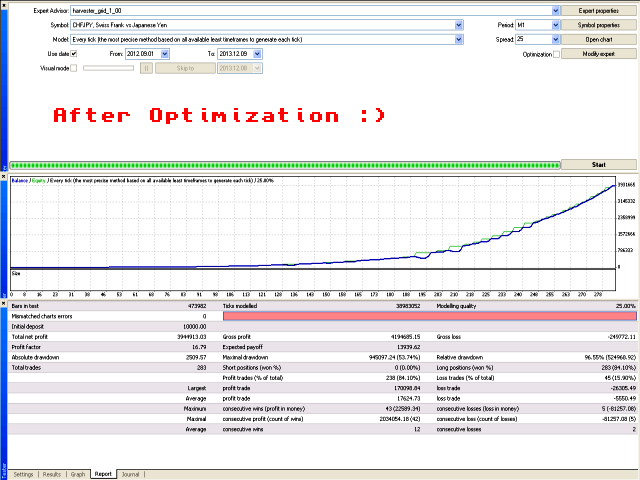Click the Bars in test value

pyautogui.click(x=198, y=306)
